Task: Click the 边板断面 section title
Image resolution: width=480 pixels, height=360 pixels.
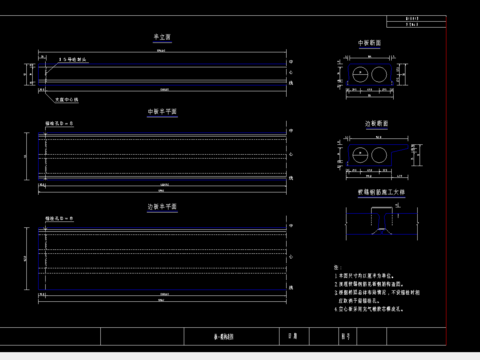Action: [377, 124]
